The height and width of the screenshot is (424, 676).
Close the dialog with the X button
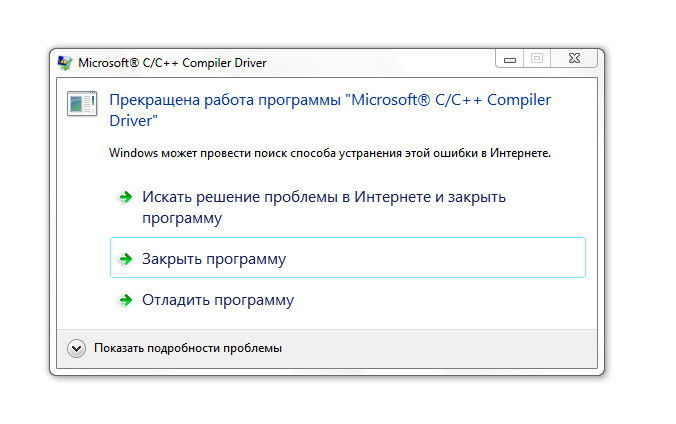pyautogui.click(x=574, y=59)
